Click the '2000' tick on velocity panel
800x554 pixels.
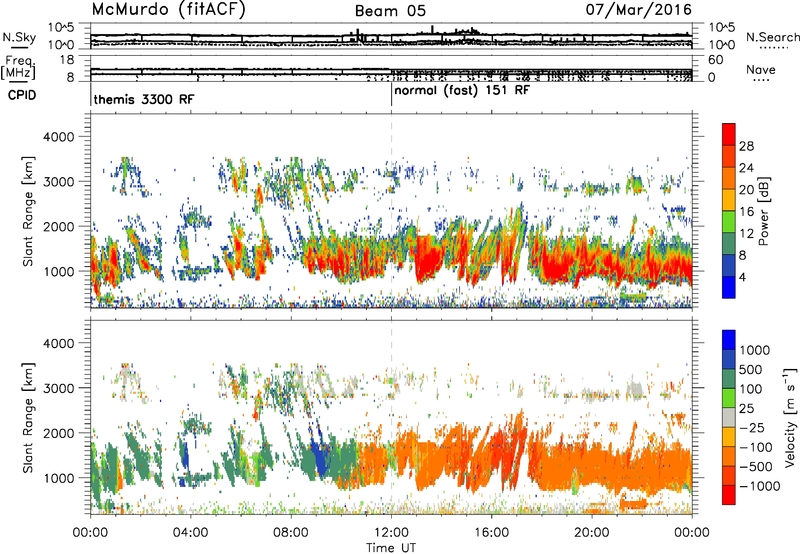[59, 433]
